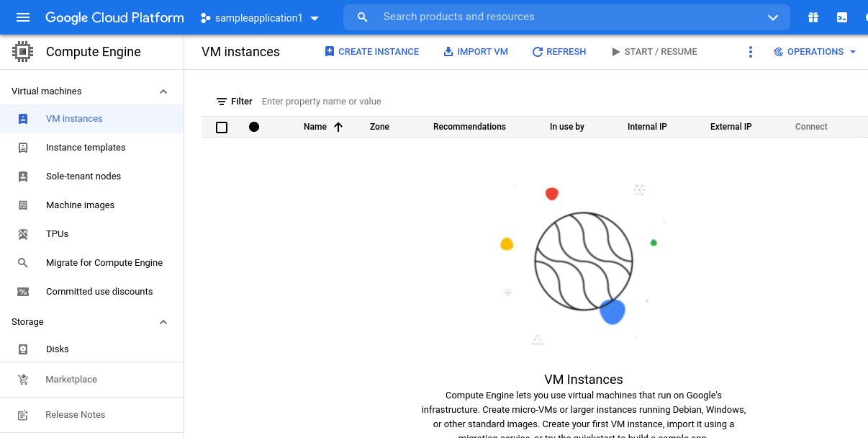
Task: Click the project selector hexagon icon
Action: tap(206, 18)
